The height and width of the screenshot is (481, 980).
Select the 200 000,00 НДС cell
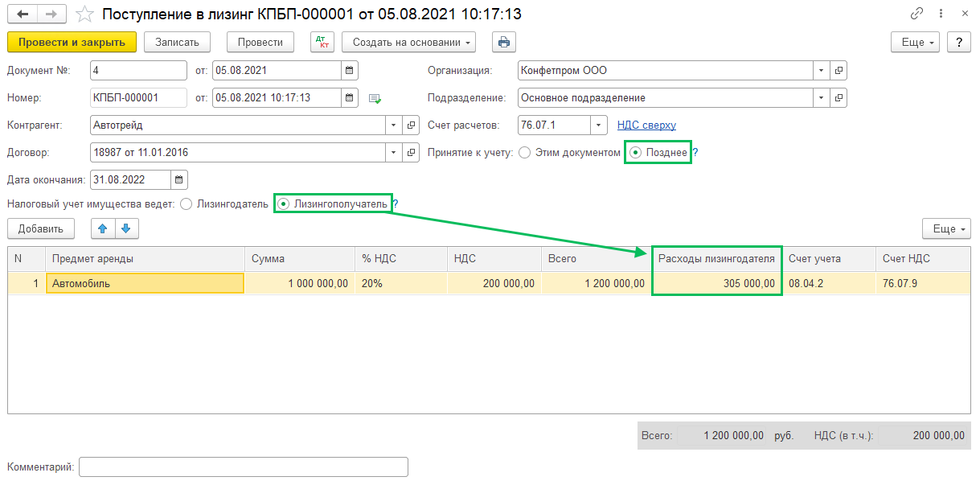494,283
